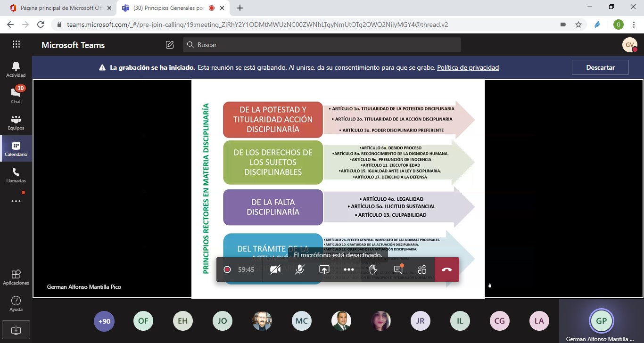Open the Actividad notifications bell
Viewport: 644px width, 343px height.
[16, 69]
